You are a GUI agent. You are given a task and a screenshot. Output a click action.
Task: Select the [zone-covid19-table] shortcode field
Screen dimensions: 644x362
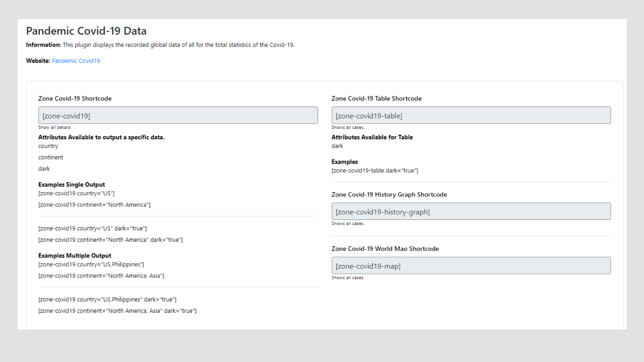pos(471,115)
